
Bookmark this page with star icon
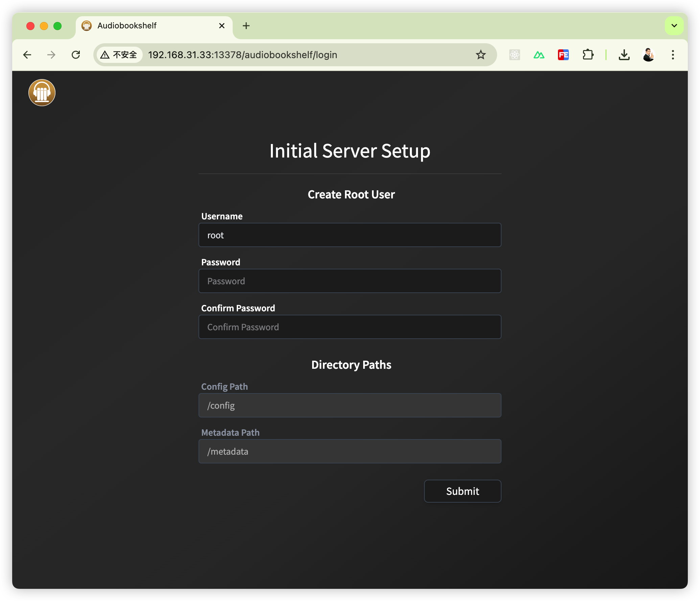coord(481,55)
